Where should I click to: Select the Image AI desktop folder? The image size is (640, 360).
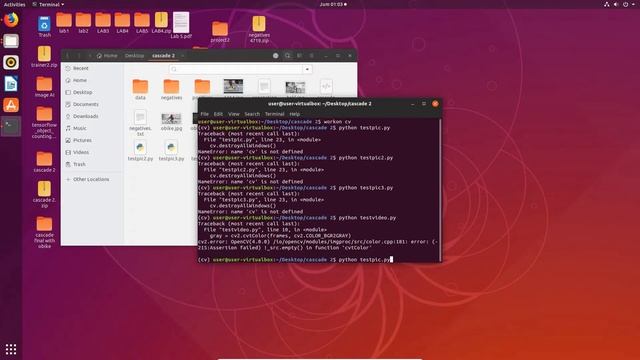[44, 87]
